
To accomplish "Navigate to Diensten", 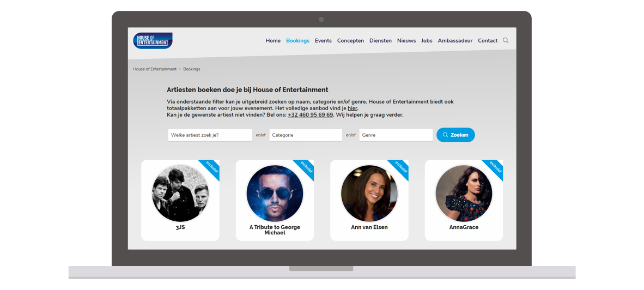I will click(380, 41).
